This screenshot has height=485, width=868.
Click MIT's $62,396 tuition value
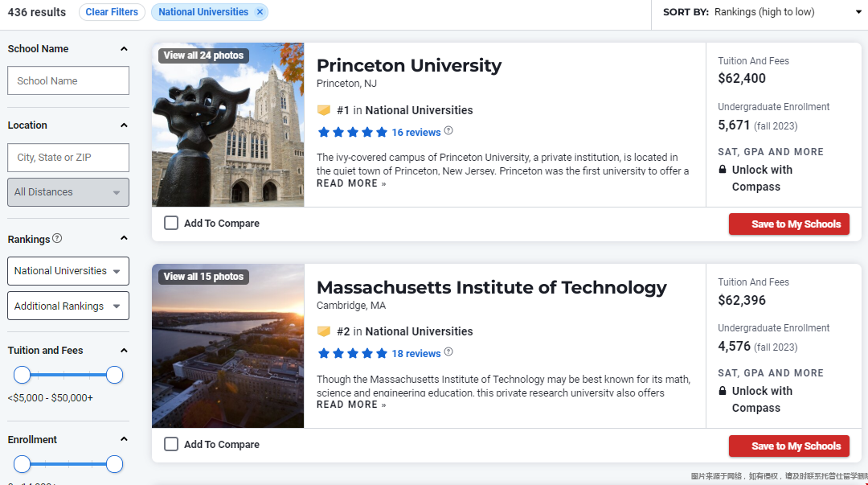(742, 301)
